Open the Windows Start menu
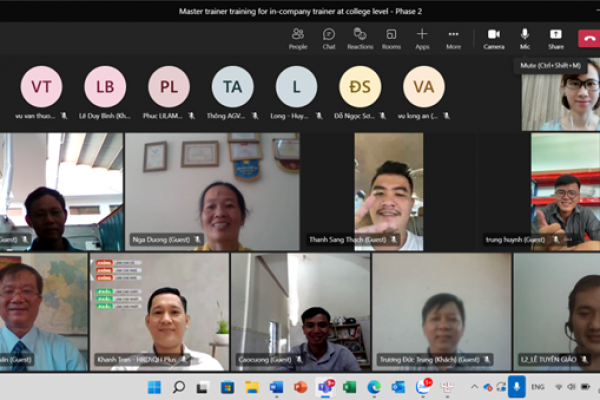The image size is (600, 400). 154,387
